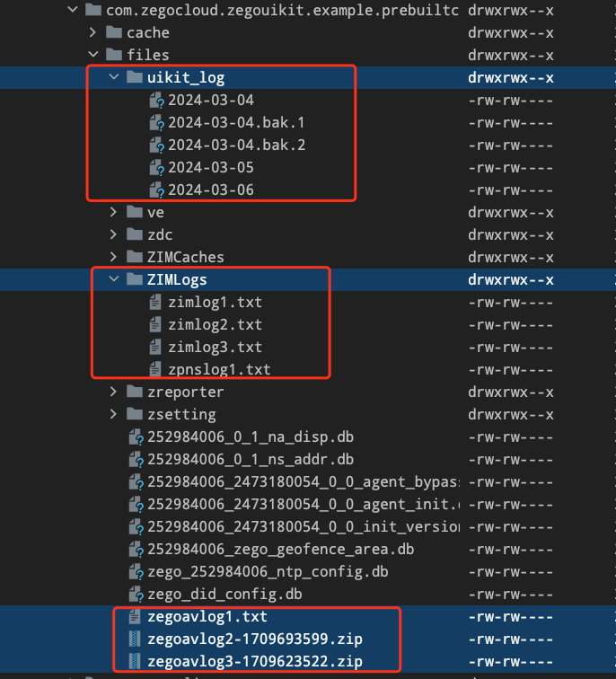Click the ve folder icon
The width and height of the screenshot is (616, 679).
point(135,212)
